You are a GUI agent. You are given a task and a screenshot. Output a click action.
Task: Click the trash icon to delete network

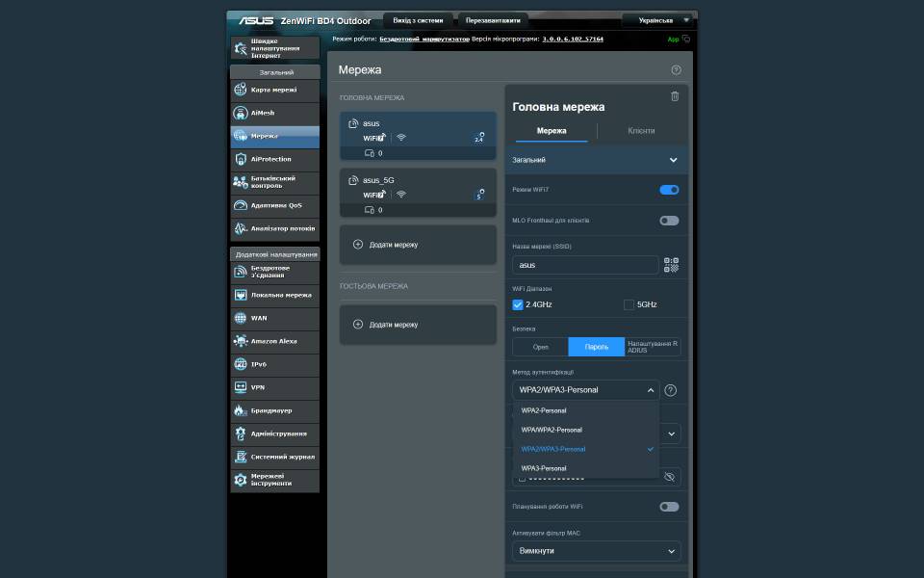click(675, 96)
